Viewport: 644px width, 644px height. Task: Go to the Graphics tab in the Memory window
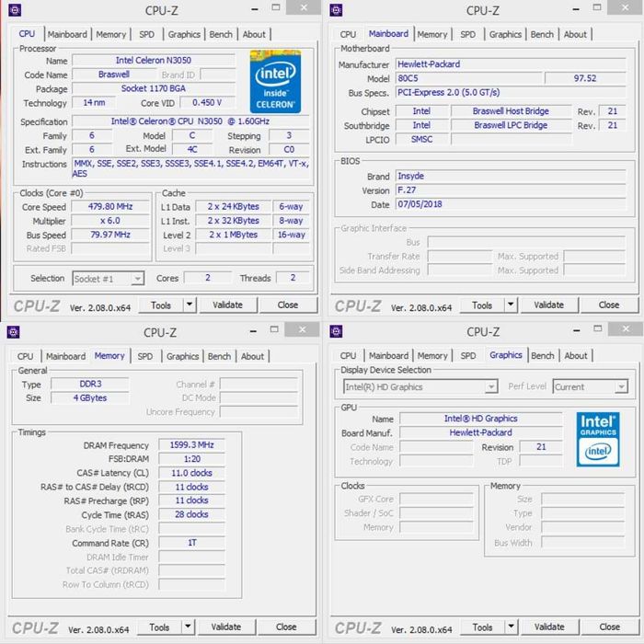click(x=182, y=357)
